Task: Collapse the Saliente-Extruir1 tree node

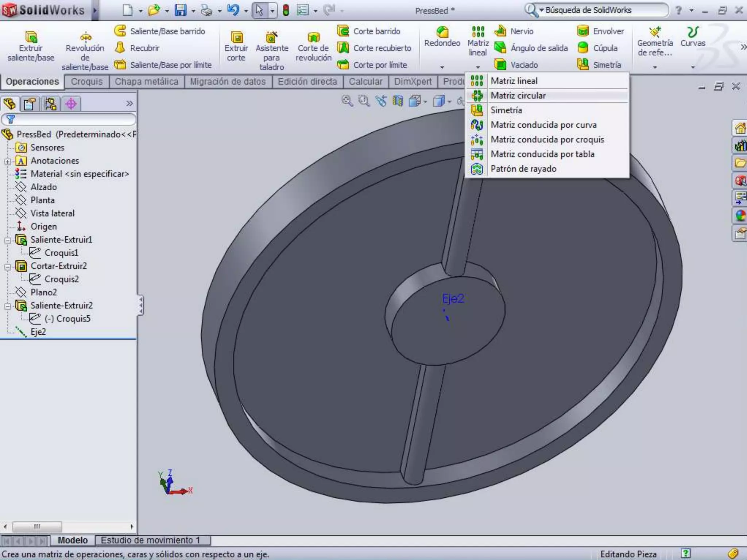Action: pyautogui.click(x=8, y=240)
